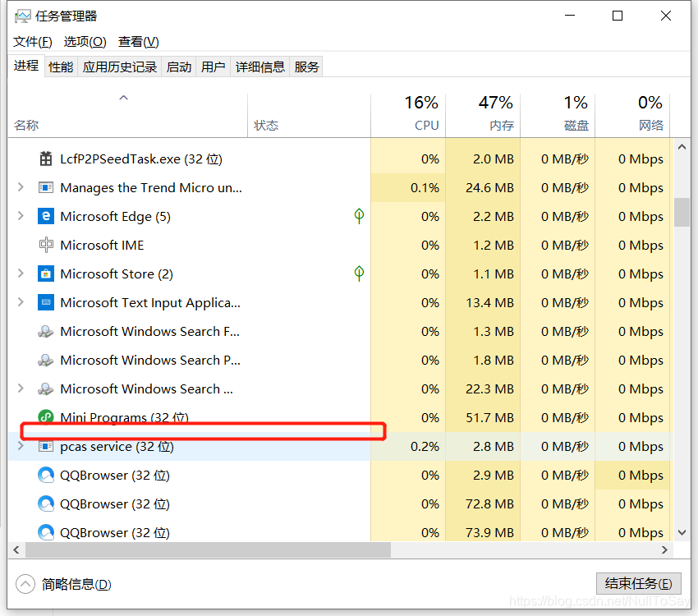Viewport: 698px width, 616px height.
Task: Click the pcas service process icon
Action: tap(46, 446)
